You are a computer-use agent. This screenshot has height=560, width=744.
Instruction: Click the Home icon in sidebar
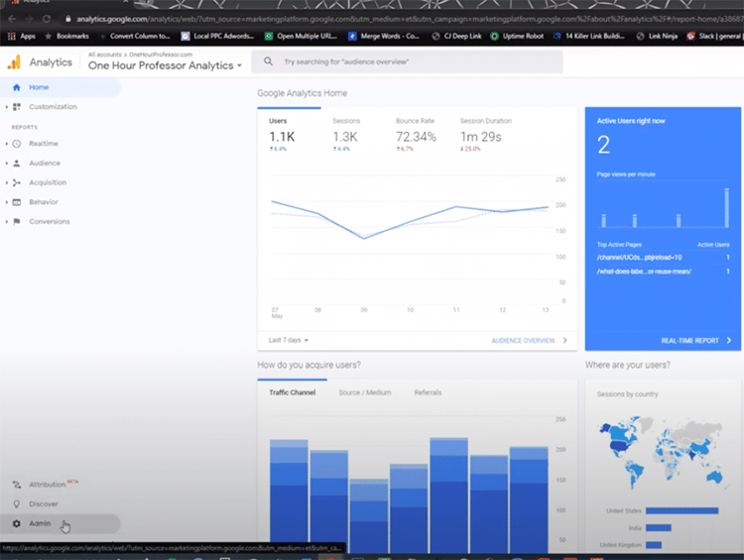[16, 87]
